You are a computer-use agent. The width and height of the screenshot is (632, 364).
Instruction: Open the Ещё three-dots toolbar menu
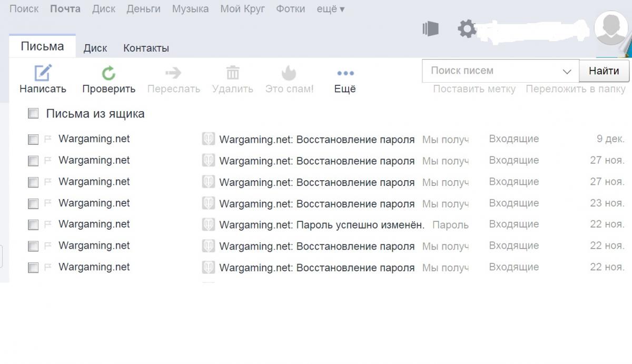[345, 73]
